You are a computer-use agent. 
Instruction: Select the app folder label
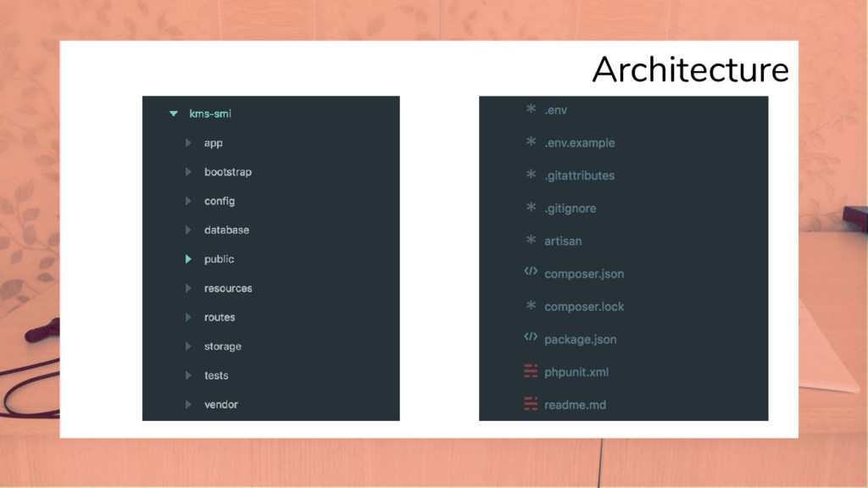pyautogui.click(x=213, y=143)
